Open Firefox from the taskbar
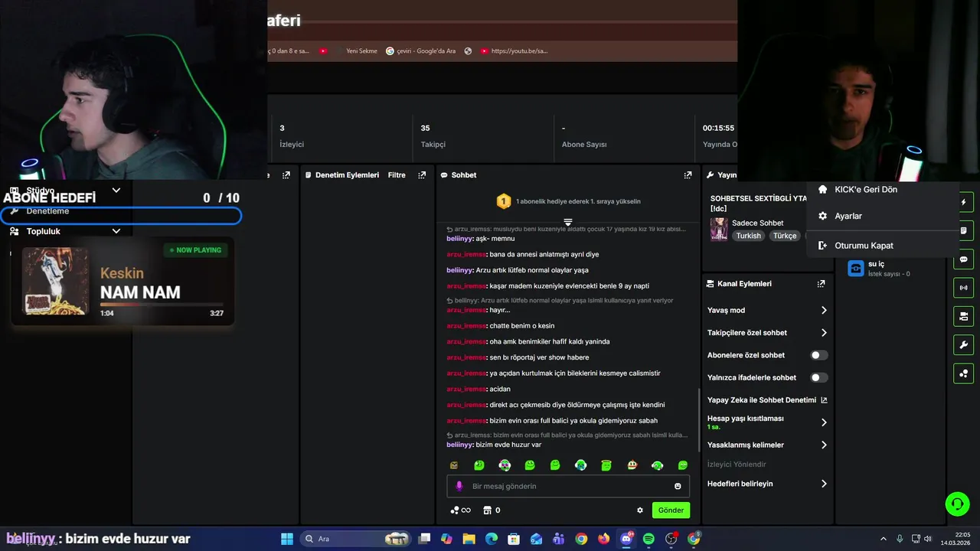 604,539
